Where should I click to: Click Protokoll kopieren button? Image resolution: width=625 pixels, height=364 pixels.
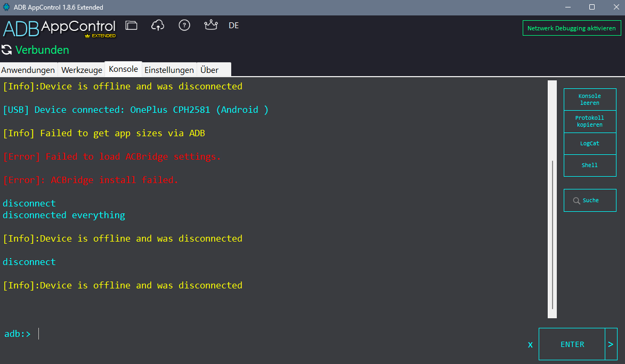tap(590, 121)
